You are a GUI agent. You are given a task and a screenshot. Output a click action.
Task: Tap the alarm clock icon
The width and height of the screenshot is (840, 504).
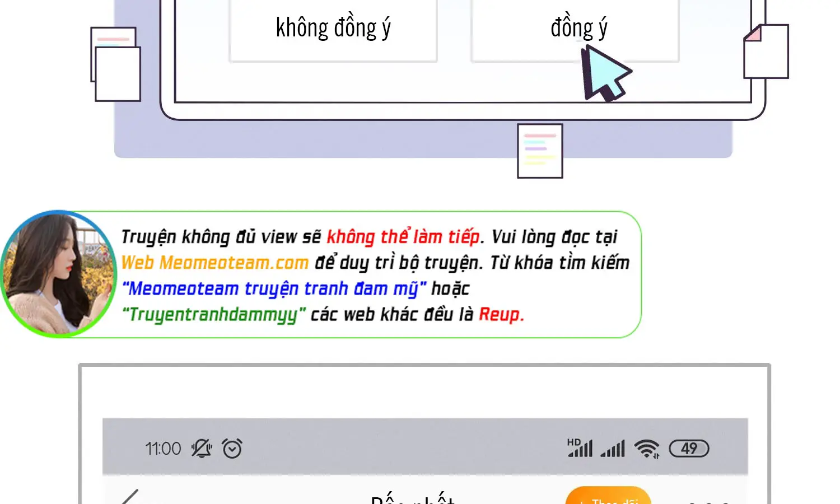pos(232,449)
